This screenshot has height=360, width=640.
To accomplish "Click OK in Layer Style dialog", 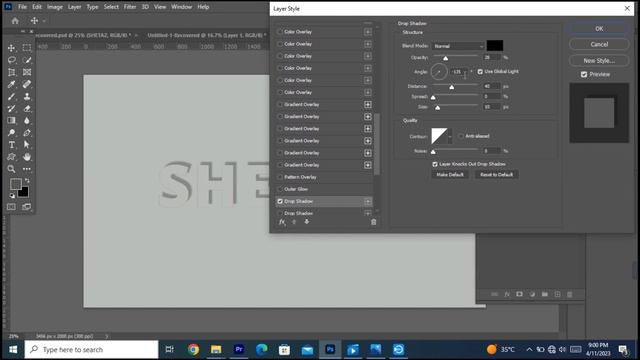I will 599,29.
